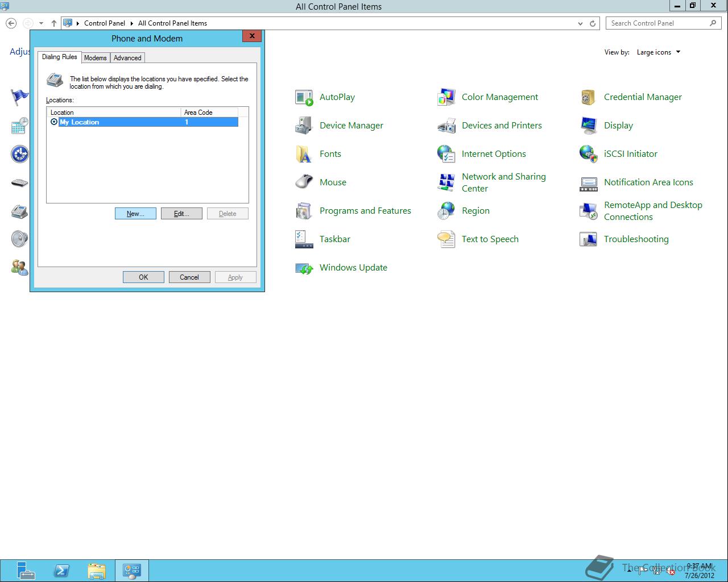Open Credential Manager
The height and width of the screenshot is (582, 728).
pos(643,97)
